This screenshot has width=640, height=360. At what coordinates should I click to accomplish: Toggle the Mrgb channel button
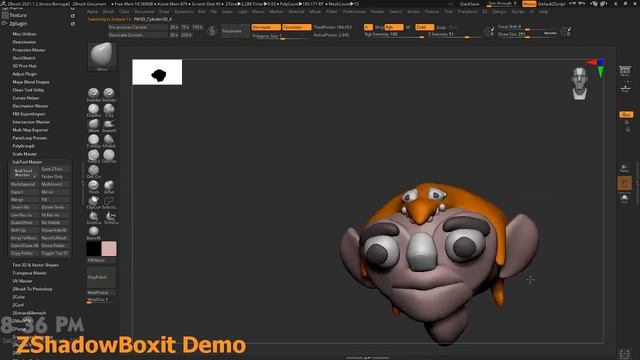379,27
